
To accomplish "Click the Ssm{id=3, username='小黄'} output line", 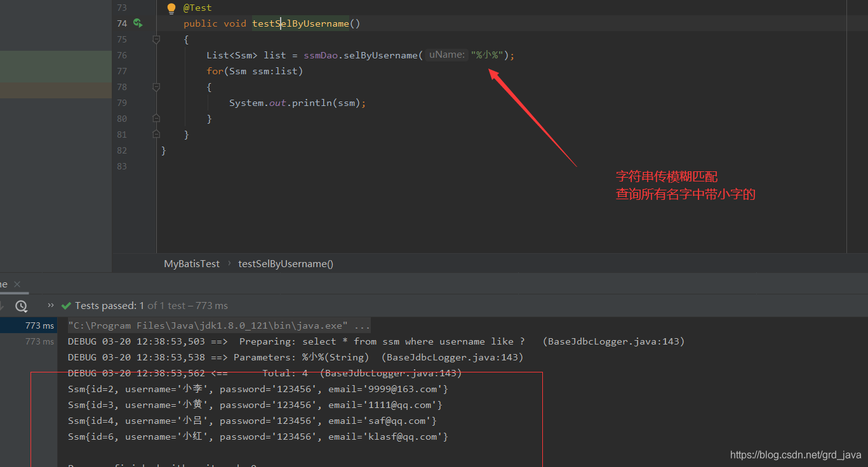I will point(255,405).
